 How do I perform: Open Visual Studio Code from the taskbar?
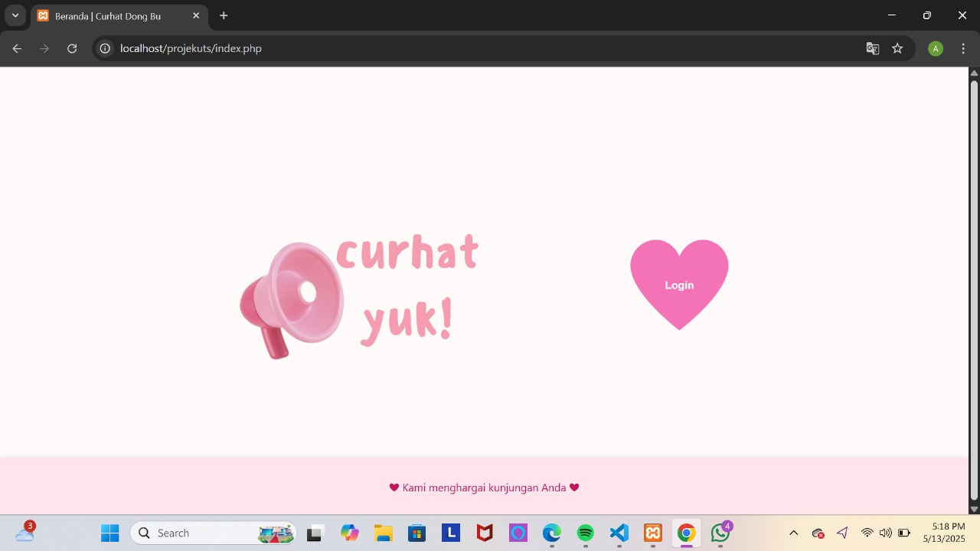click(619, 533)
